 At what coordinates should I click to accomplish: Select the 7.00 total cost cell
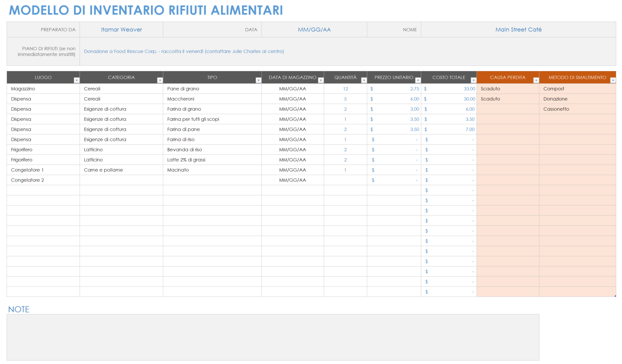click(x=449, y=129)
